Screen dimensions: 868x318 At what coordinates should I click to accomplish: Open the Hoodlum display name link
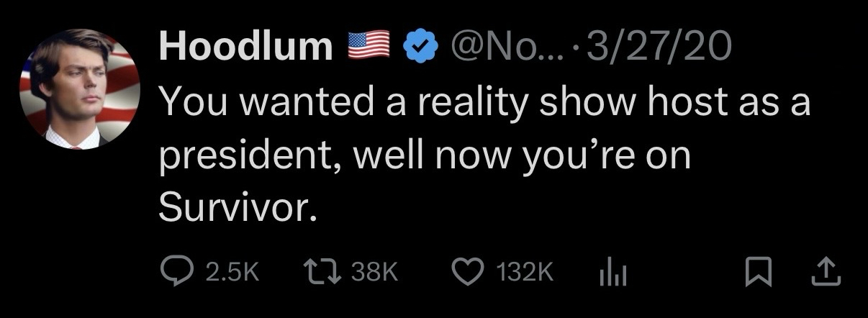point(245,47)
